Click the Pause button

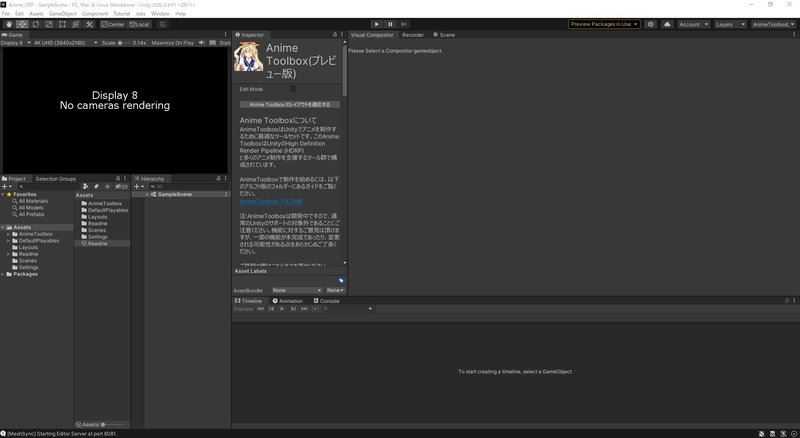(x=390, y=24)
